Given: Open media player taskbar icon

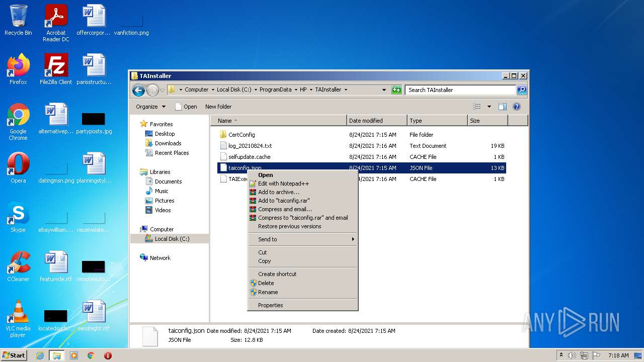Looking at the screenshot, I should click(74, 355).
